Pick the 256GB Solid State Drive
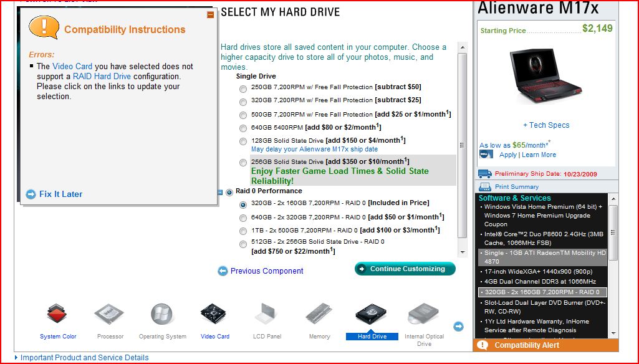 click(243, 163)
